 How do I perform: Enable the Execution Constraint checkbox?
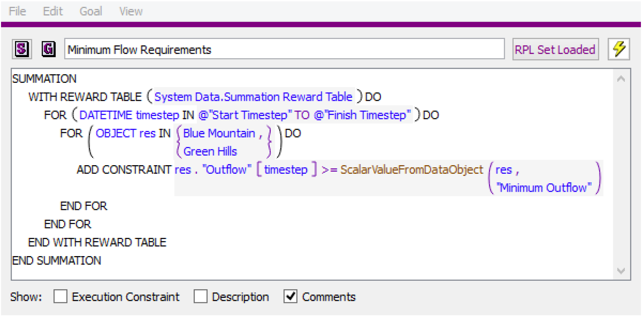point(61,296)
